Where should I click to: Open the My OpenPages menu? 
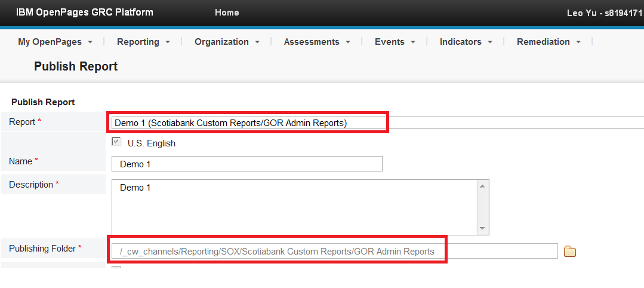50,42
